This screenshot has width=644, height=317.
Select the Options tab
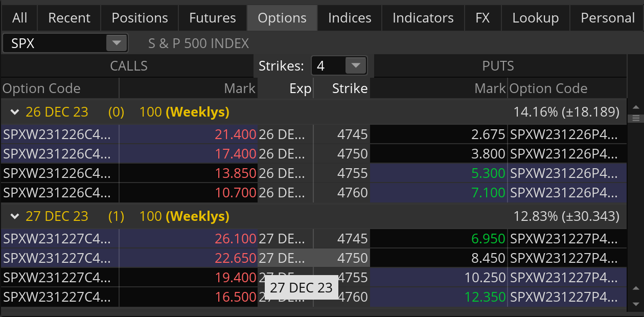tap(282, 18)
